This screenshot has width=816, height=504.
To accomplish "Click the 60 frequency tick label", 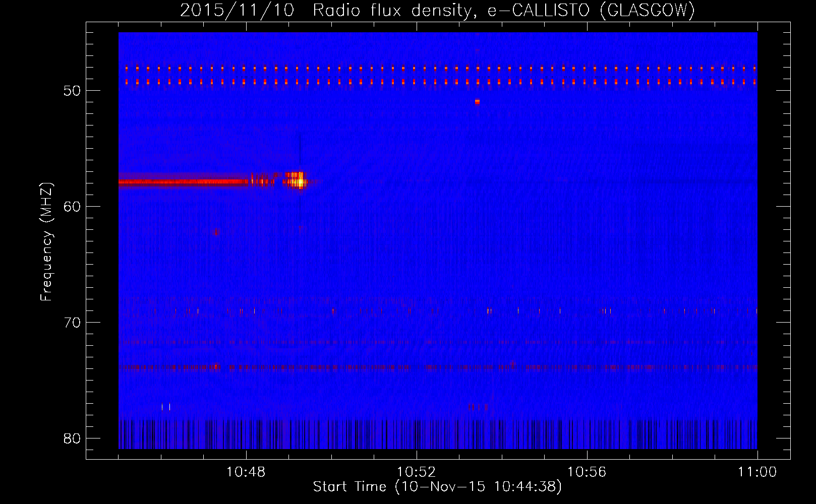I will [72, 207].
